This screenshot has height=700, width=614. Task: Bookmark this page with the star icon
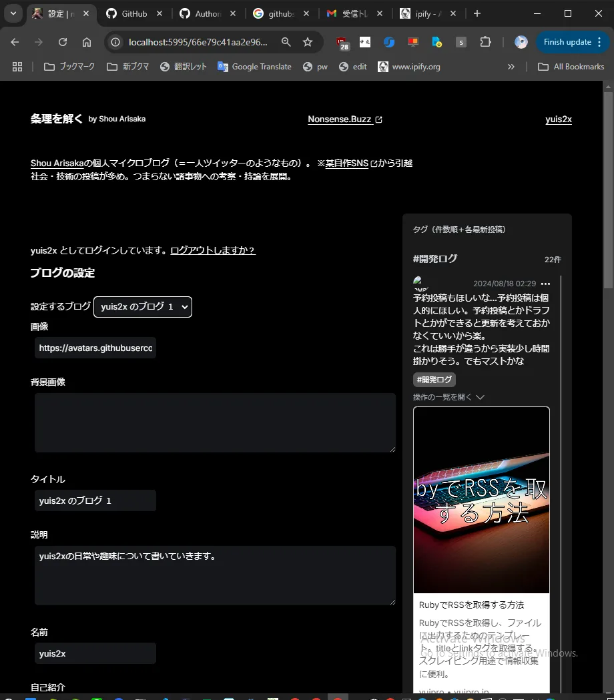pyautogui.click(x=308, y=42)
